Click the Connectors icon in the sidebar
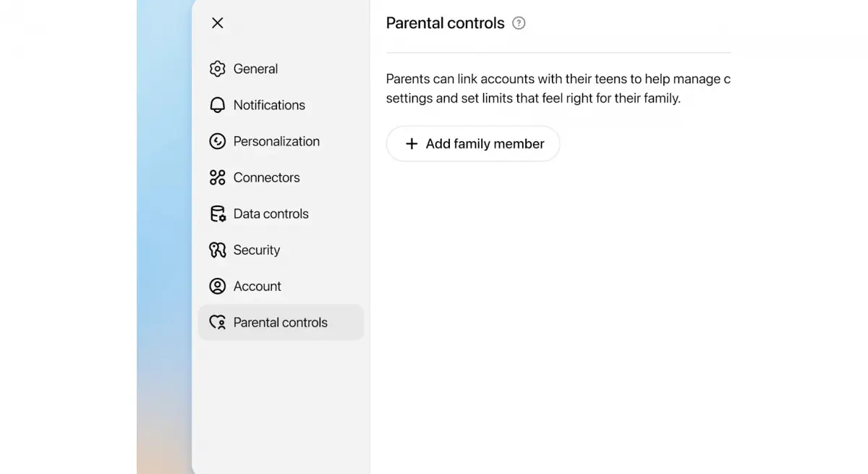The image size is (868, 474). coord(218,177)
